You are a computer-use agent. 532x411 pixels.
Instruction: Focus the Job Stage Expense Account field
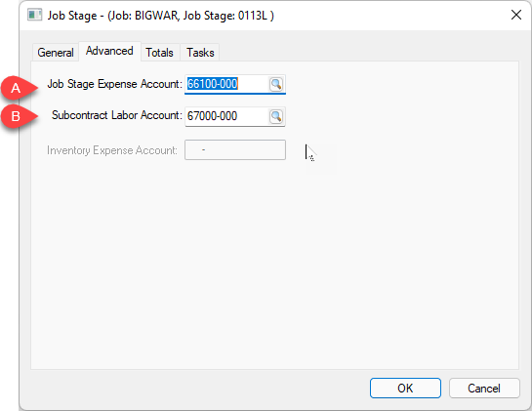[226, 84]
